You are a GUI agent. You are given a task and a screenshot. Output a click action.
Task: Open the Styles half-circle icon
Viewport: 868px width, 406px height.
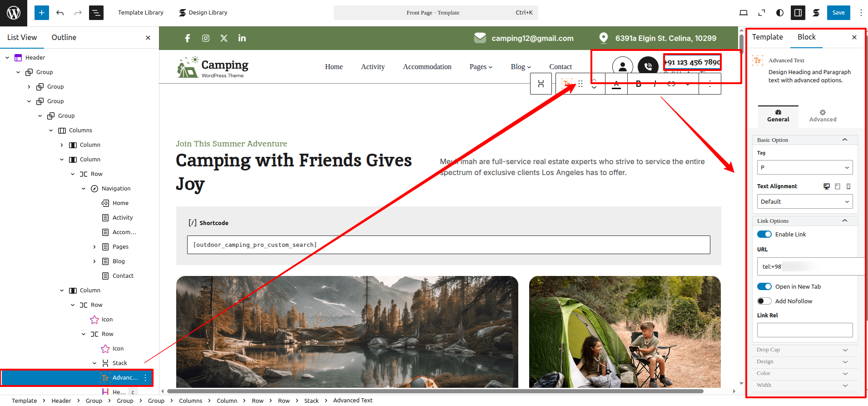pos(779,13)
